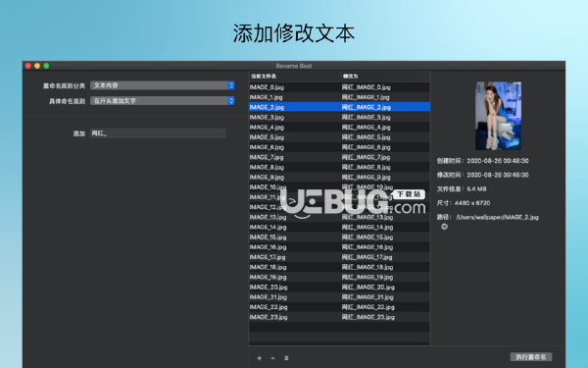Viewport: 588px width, 368px height.
Task: Click the minus icon to remove file
Action: (x=272, y=358)
